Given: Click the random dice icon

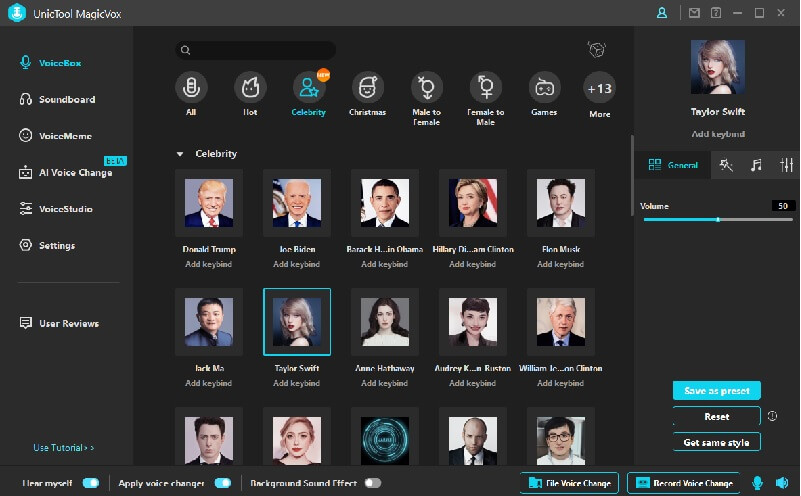Looking at the screenshot, I should pyautogui.click(x=597, y=49).
